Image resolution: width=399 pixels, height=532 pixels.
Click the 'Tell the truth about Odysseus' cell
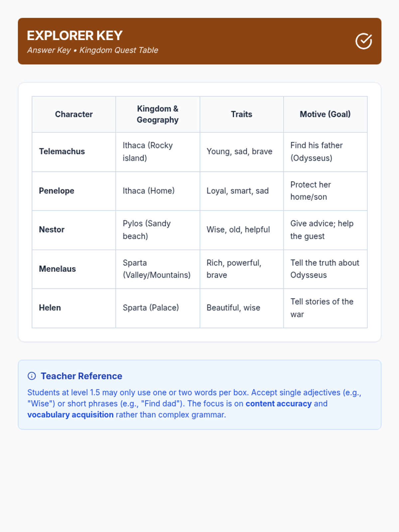(x=325, y=269)
